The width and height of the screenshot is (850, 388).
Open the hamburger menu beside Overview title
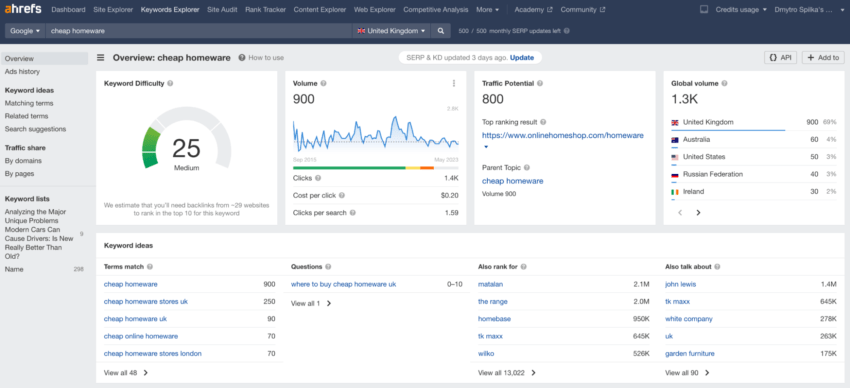coord(101,58)
